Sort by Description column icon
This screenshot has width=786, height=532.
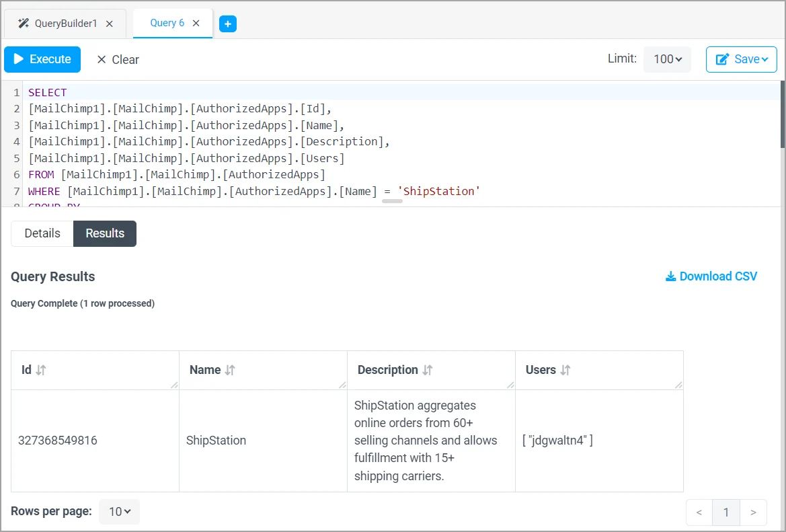click(x=427, y=370)
